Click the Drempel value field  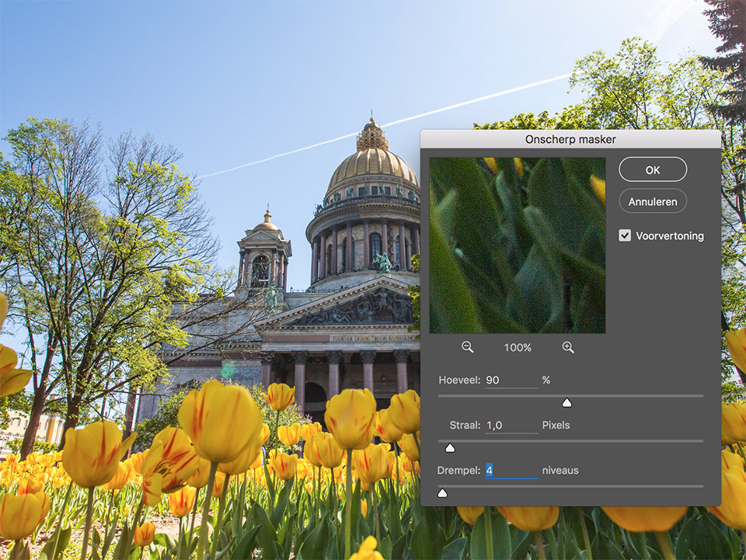[x=511, y=471]
